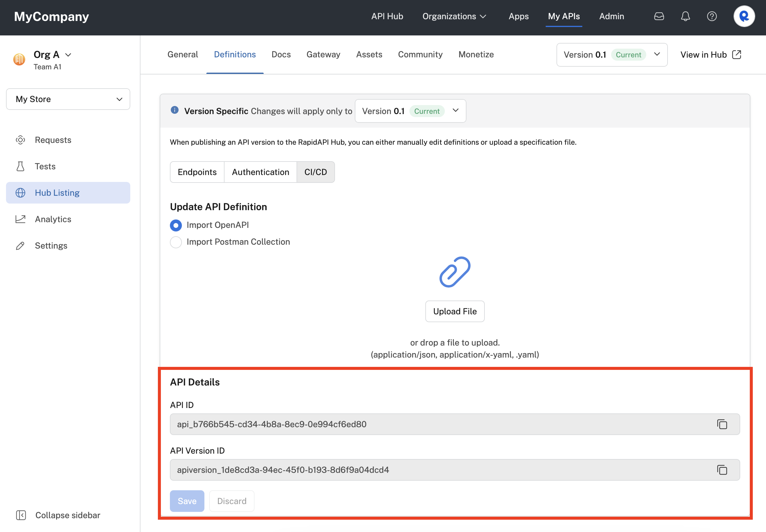The image size is (766, 532).
Task: Click the Team A1 label
Action: click(47, 67)
